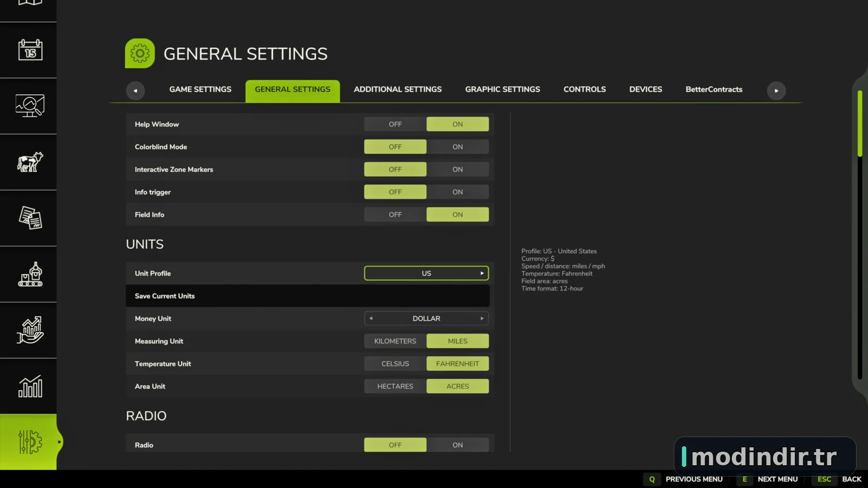The height and width of the screenshot is (488, 868).
Task: Click the Next Menu button
Action: [x=777, y=479]
